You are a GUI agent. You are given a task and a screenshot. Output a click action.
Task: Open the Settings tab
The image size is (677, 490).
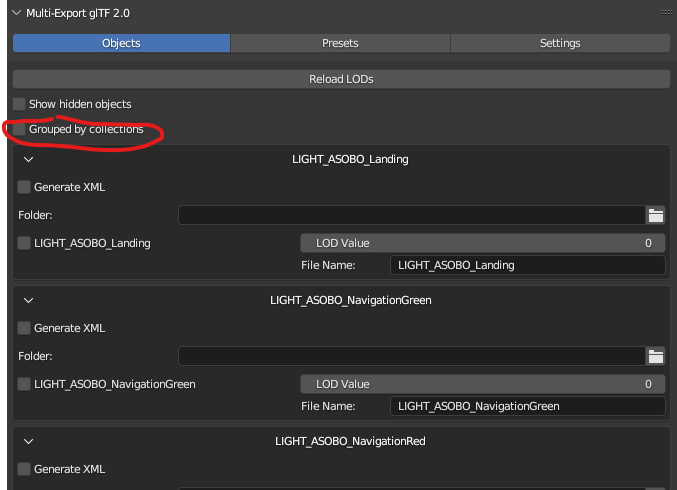(559, 44)
